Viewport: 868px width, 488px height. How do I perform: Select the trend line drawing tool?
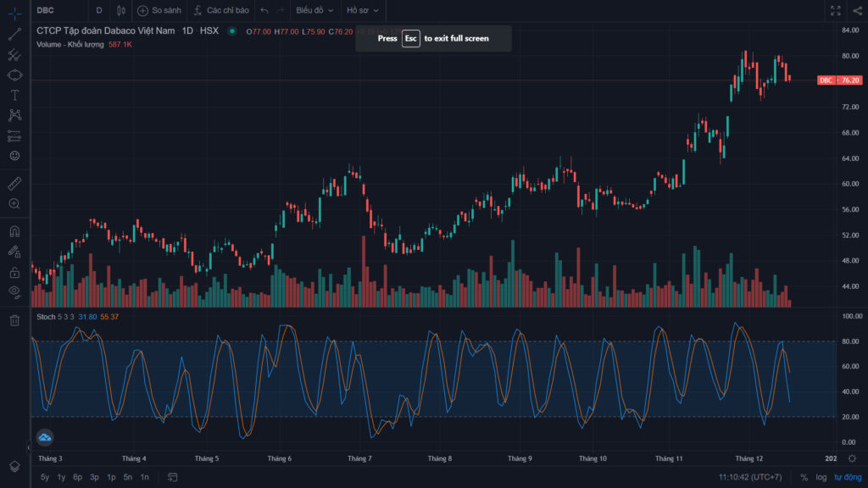15,34
